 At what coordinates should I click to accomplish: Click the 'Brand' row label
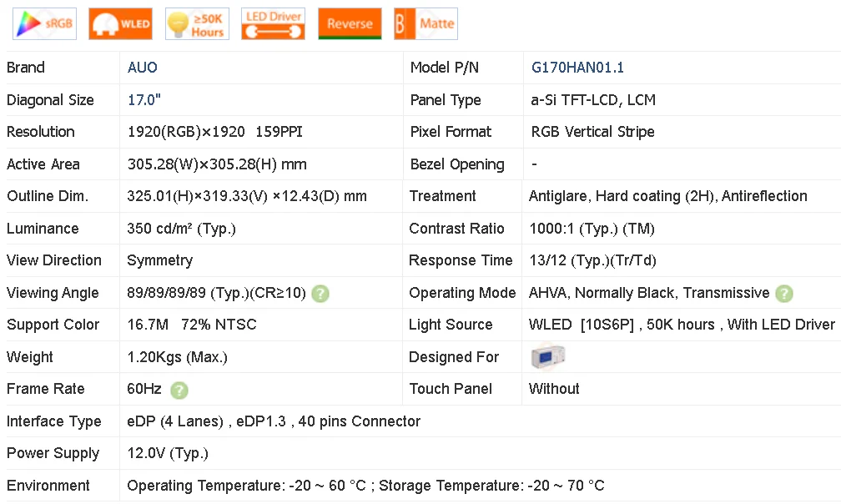26,68
